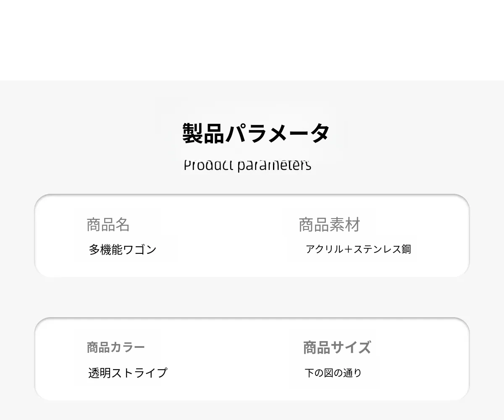Click the word Product in the subtitle
Viewport: 504px width, 420px height.
tap(208, 165)
